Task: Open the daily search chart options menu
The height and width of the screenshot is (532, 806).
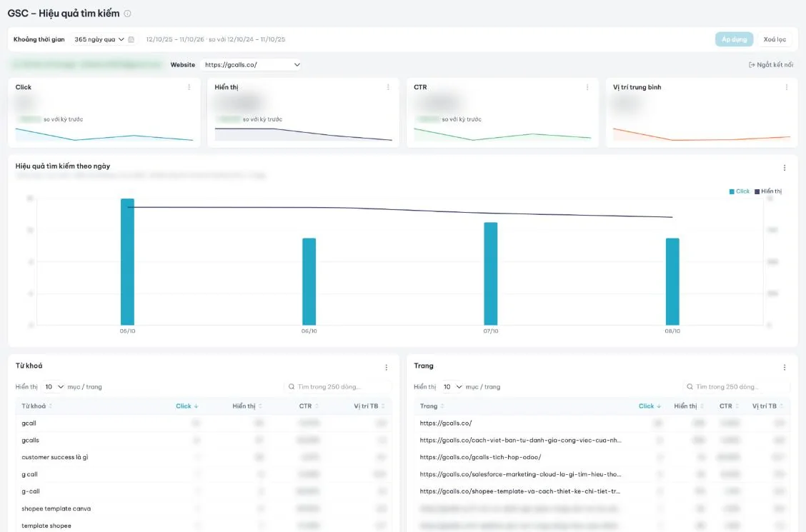Action: coord(785,168)
